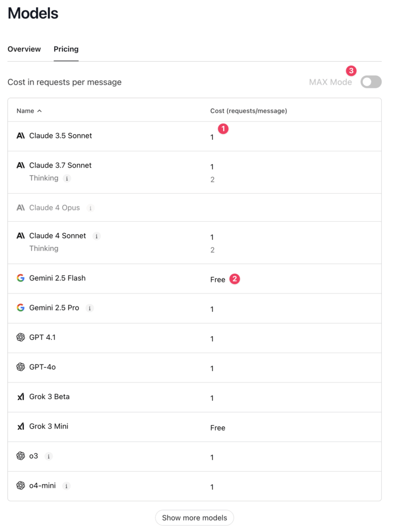The width and height of the screenshot is (404, 532).
Task: Click the Cost (requests/message) column header
Action: tap(249, 111)
